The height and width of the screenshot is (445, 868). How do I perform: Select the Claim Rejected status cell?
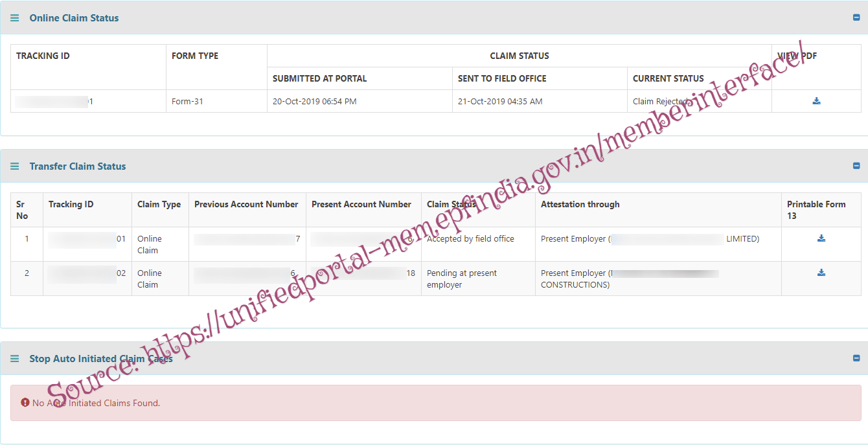point(660,101)
